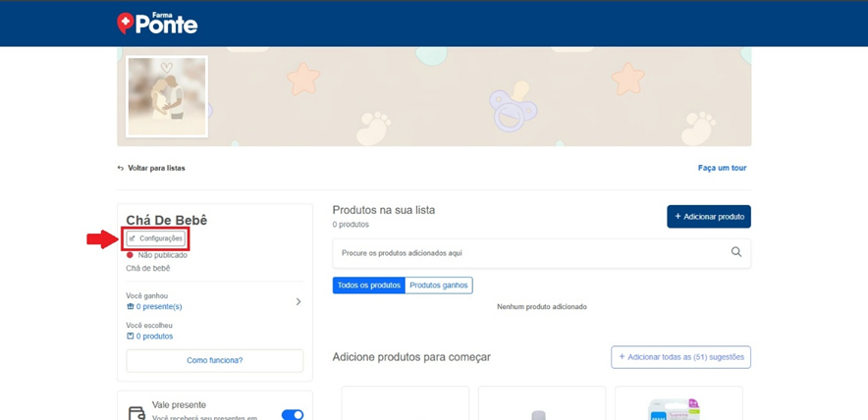Start the Faça um tour link

(722, 168)
